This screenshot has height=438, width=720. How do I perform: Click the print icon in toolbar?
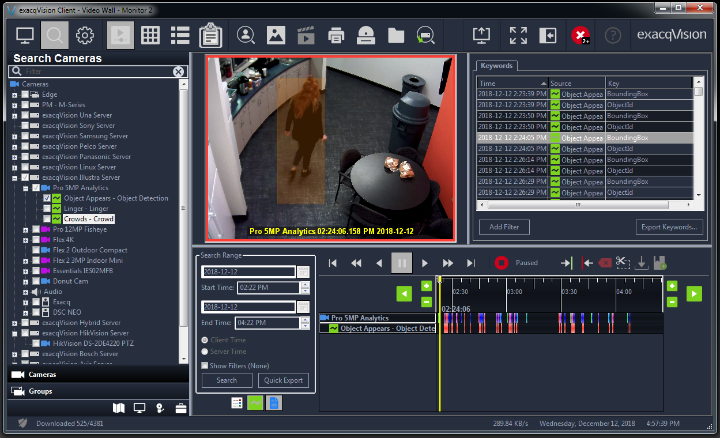click(336, 35)
